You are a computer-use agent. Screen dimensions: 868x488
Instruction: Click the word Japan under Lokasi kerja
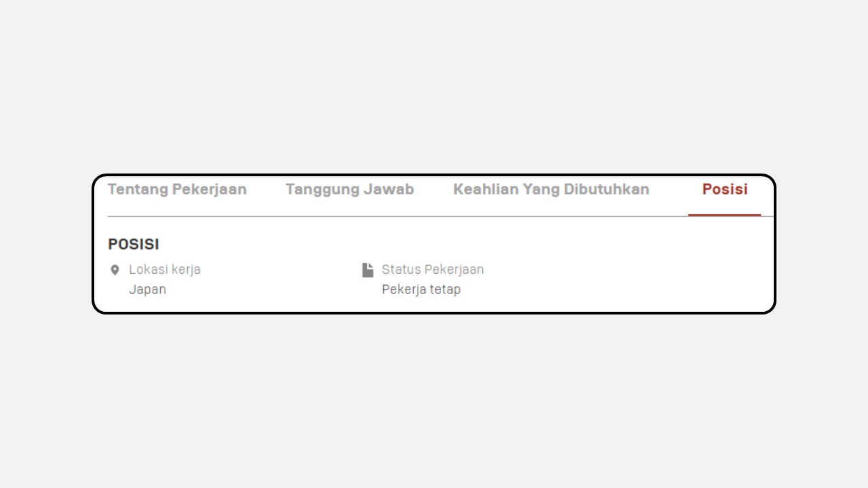148,289
